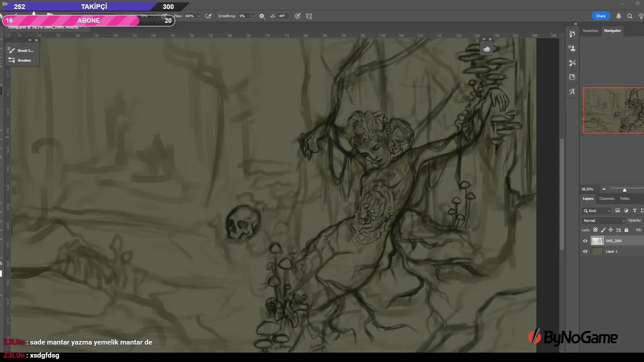Screen dimensions: 644x362
Task: Lock artboard nesting crop icon
Action: pos(618,230)
